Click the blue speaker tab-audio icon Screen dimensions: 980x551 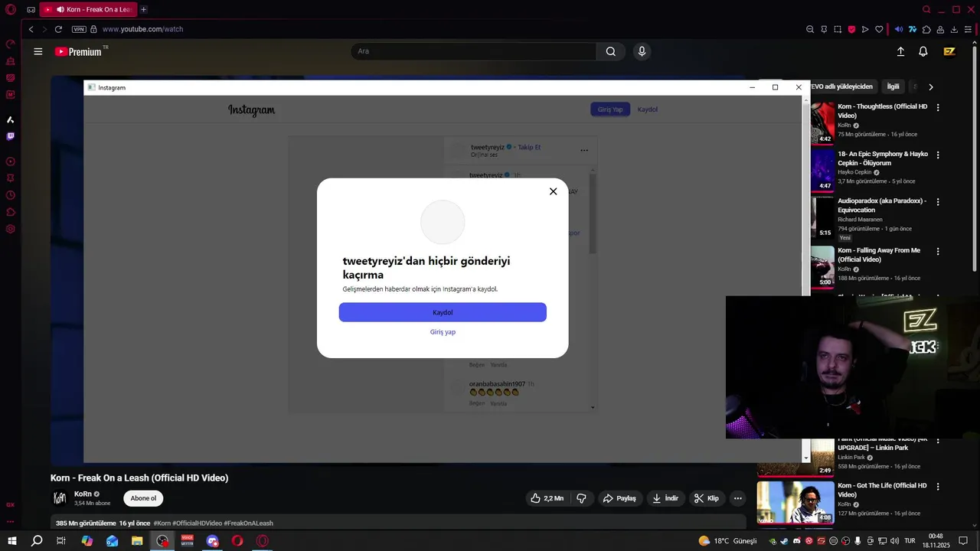tap(899, 29)
